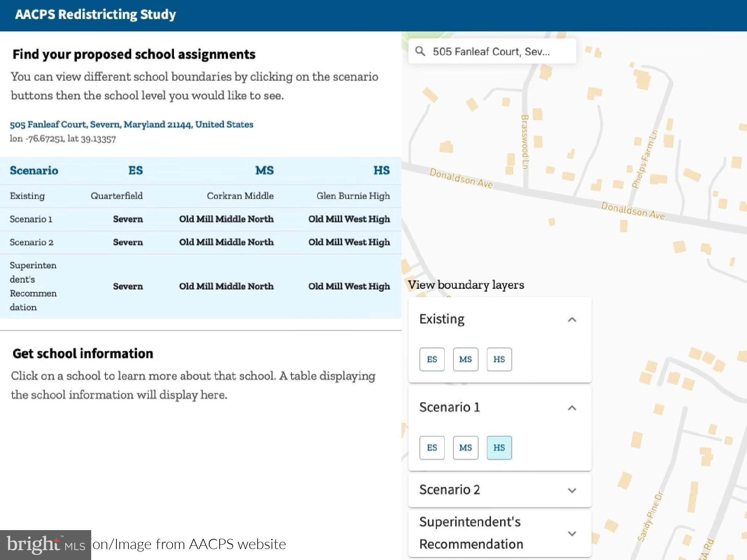Click the search magnifier icon
The image size is (747, 560).
[420, 51]
